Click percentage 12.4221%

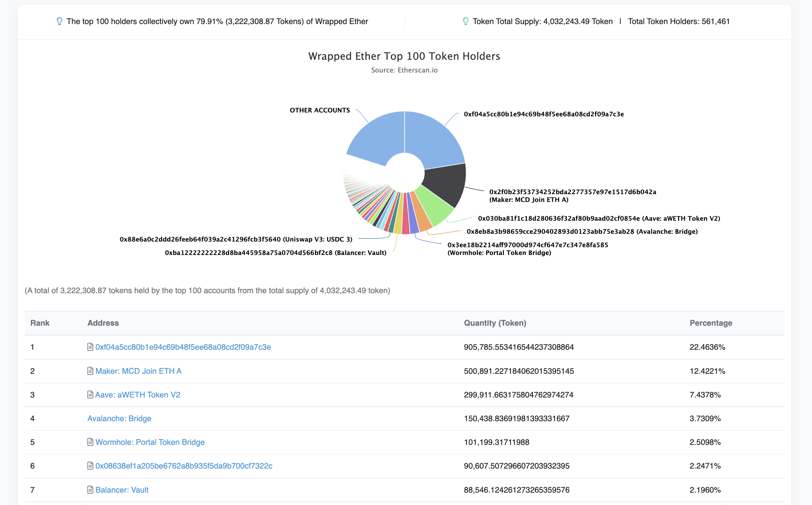tap(707, 371)
